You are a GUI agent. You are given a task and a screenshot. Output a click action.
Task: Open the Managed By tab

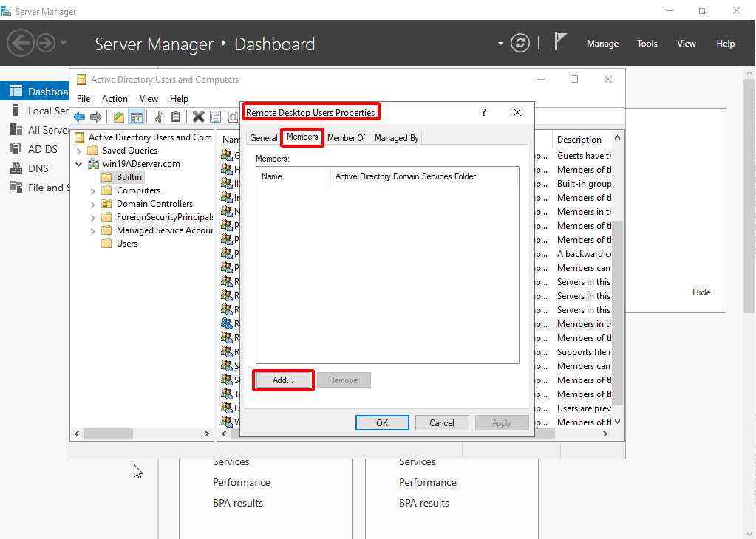click(x=396, y=138)
